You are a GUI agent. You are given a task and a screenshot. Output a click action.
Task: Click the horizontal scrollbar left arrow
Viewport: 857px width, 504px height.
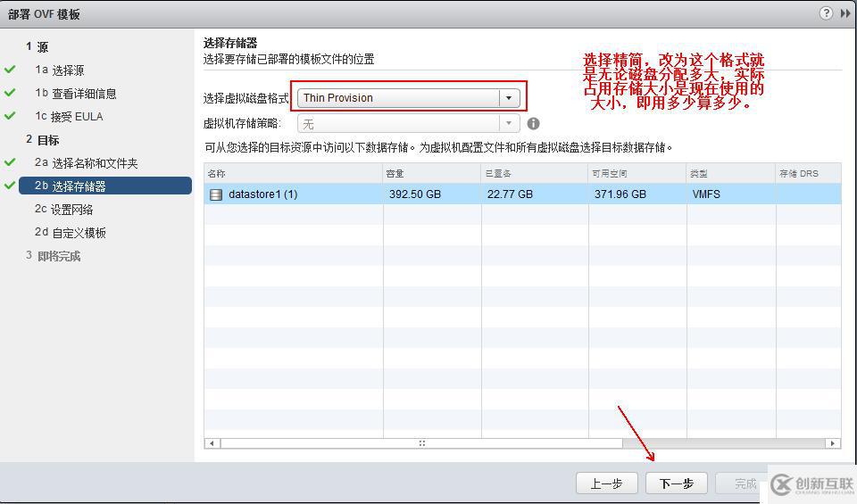click(212, 443)
